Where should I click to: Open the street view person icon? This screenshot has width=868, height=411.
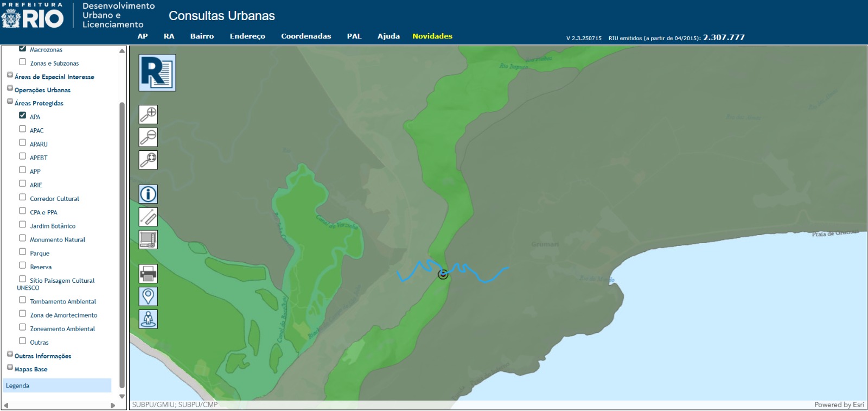(x=148, y=319)
